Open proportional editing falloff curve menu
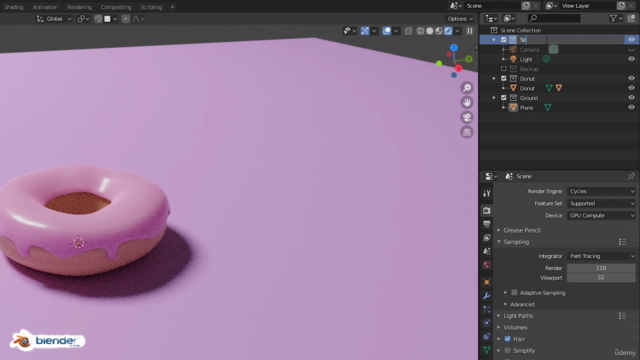Screen dimensions: 640x360 [x=138, y=19]
